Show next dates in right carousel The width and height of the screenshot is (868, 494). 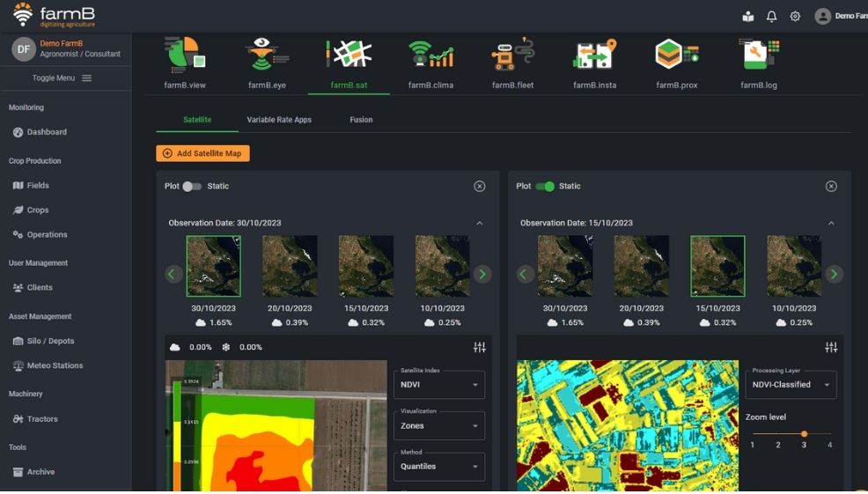[834, 274]
